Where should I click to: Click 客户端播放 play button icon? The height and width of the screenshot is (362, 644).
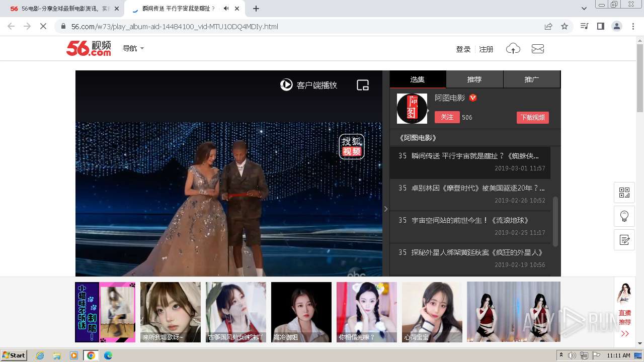tap(286, 85)
